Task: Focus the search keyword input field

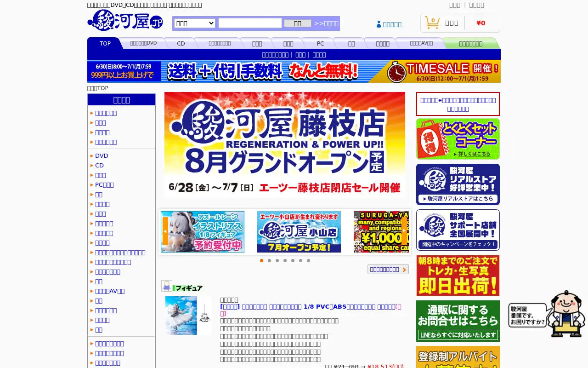Action: [250, 23]
